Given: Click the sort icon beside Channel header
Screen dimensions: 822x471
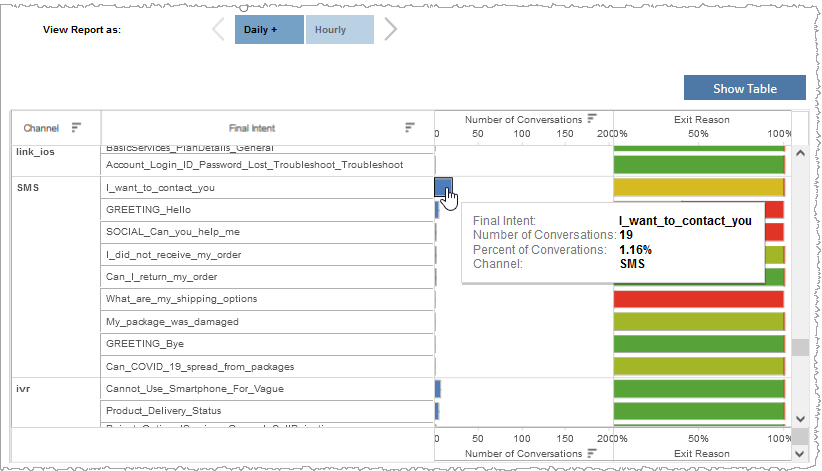Looking at the screenshot, I should [76, 128].
